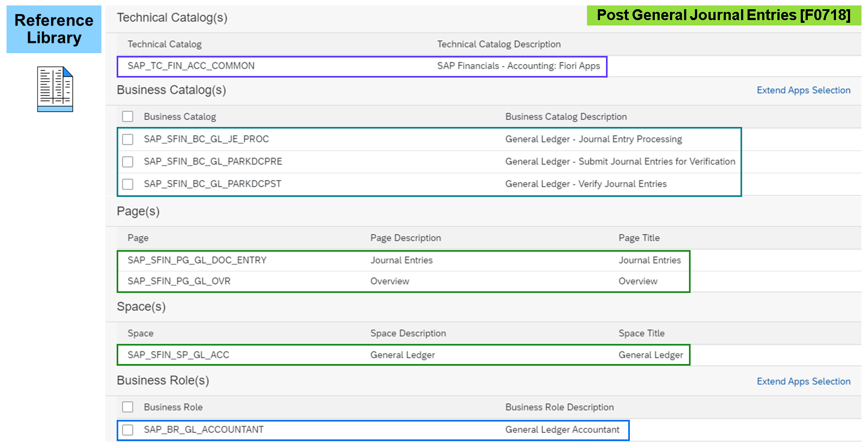Click the Technical Catalog(s) section heading

click(x=172, y=17)
